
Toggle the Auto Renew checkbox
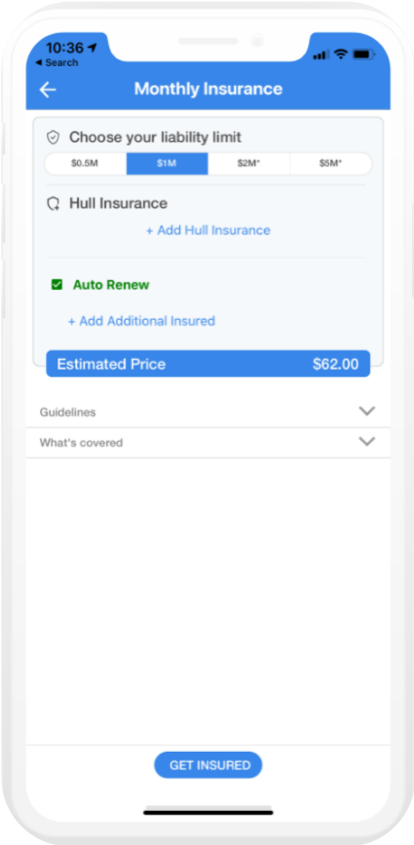[57, 285]
